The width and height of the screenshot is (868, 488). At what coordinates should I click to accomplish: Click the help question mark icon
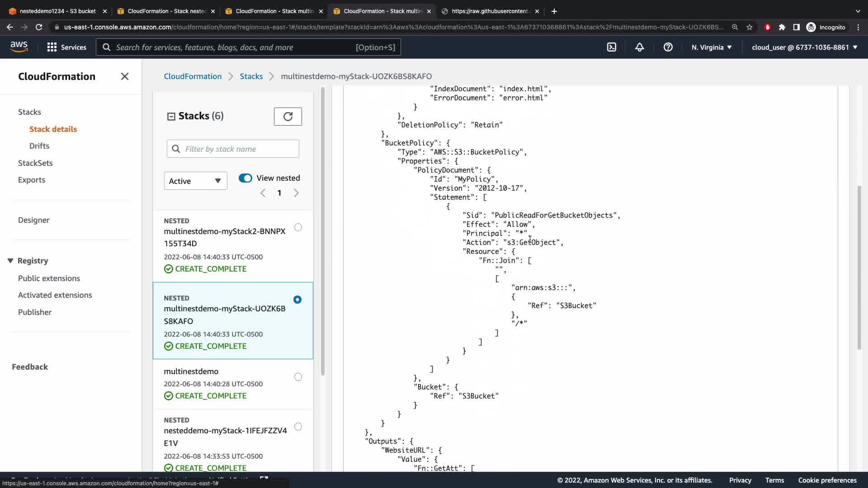click(x=668, y=47)
